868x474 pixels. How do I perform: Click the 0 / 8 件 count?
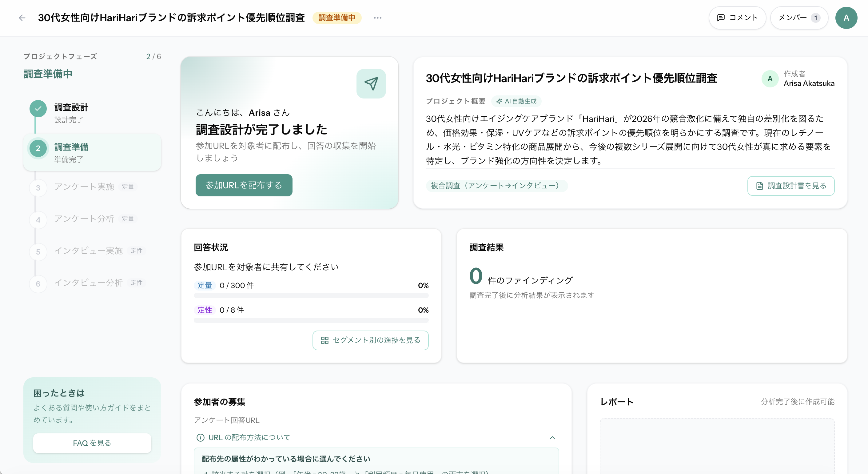[x=232, y=310]
